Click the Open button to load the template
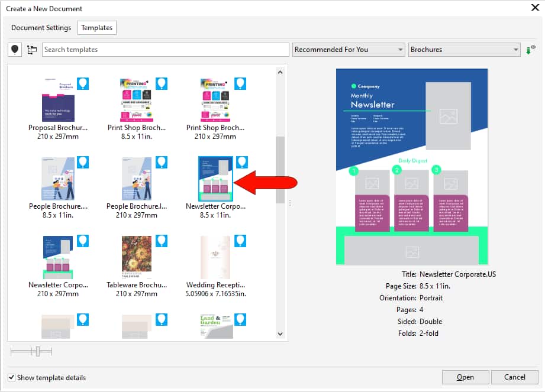The height and width of the screenshot is (392, 545). pos(465,377)
